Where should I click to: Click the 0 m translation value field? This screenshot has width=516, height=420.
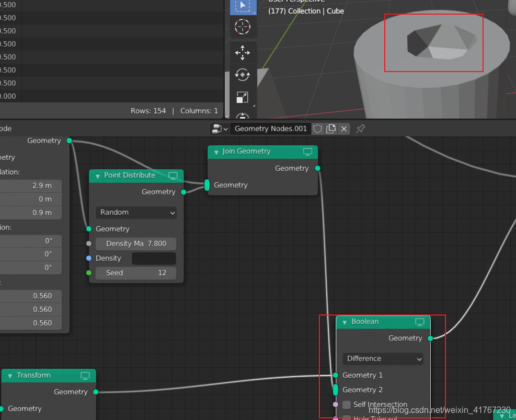tap(31, 200)
